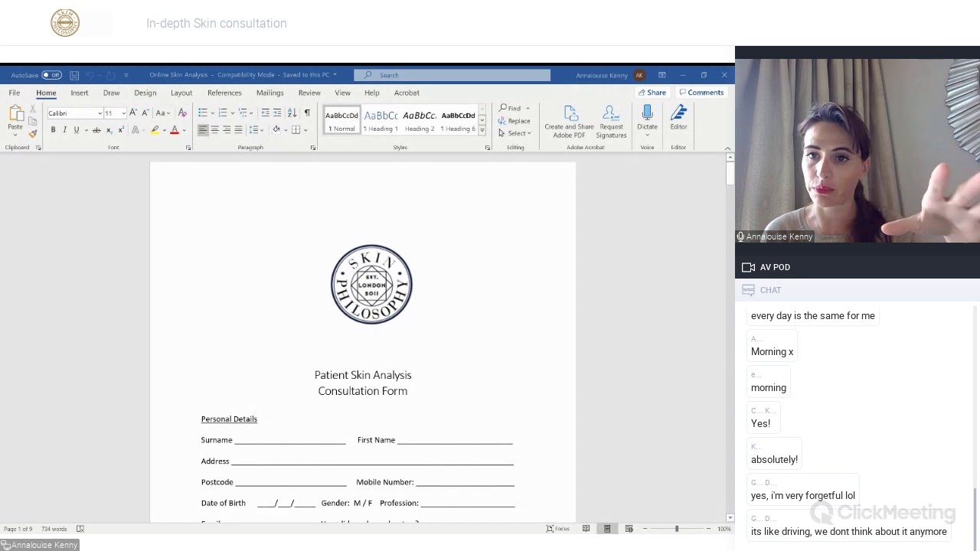Toggle Print Layout view
Image resolution: width=980 pixels, height=551 pixels.
pyautogui.click(x=607, y=529)
